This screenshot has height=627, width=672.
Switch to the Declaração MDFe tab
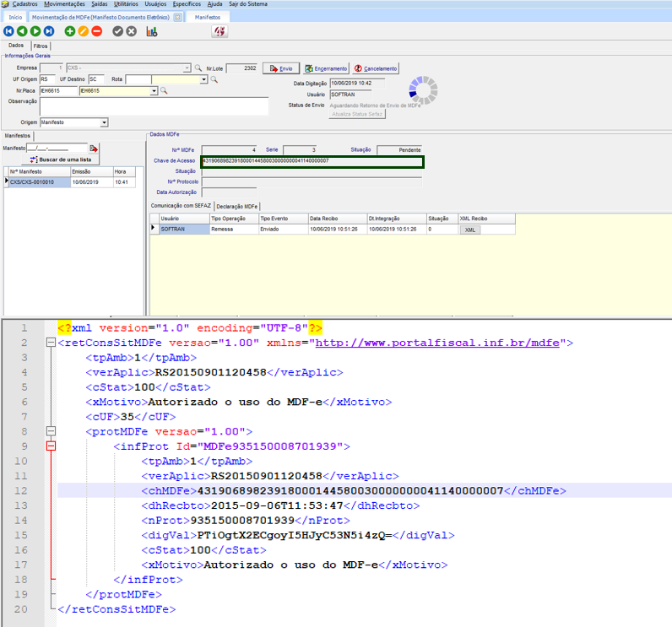tap(237, 206)
